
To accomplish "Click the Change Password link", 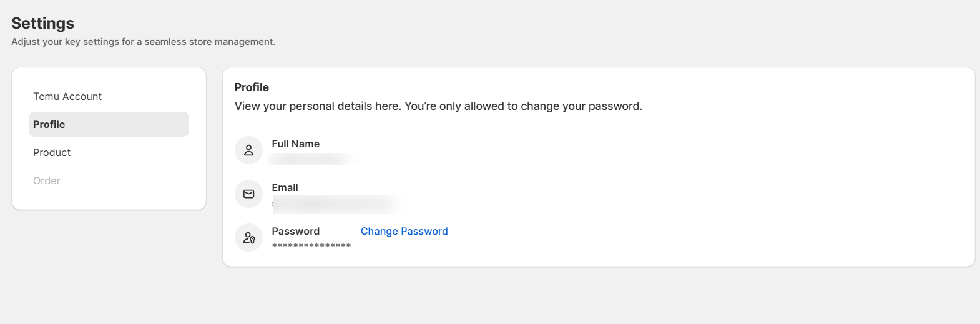I will [404, 231].
